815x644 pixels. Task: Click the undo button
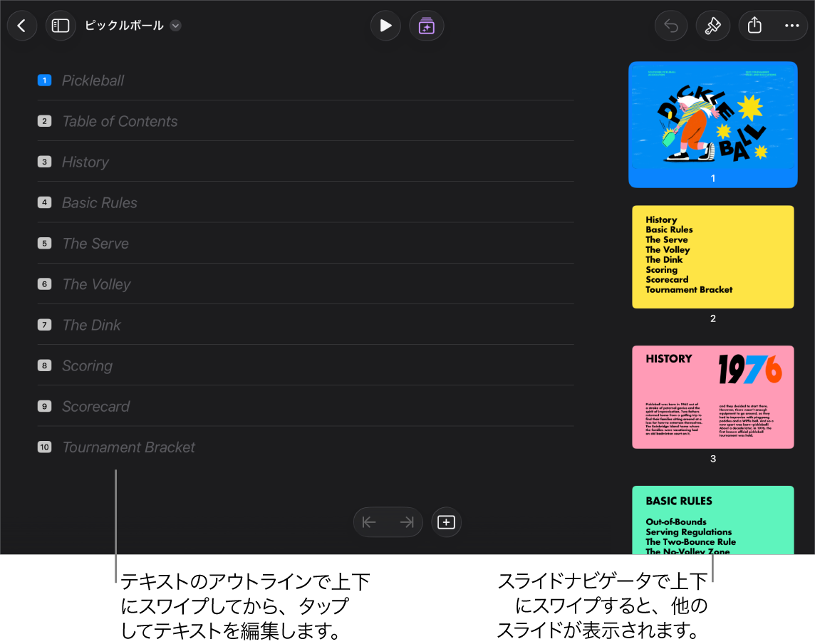pyautogui.click(x=671, y=26)
